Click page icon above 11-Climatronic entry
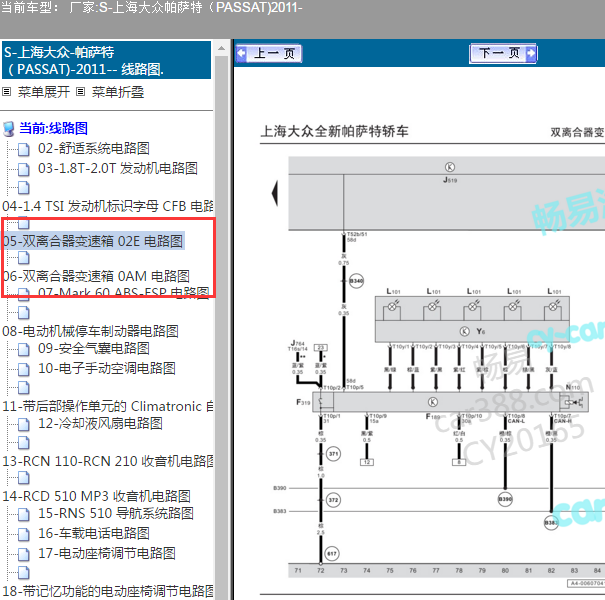This screenshot has height=600, width=605. coord(24,388)
